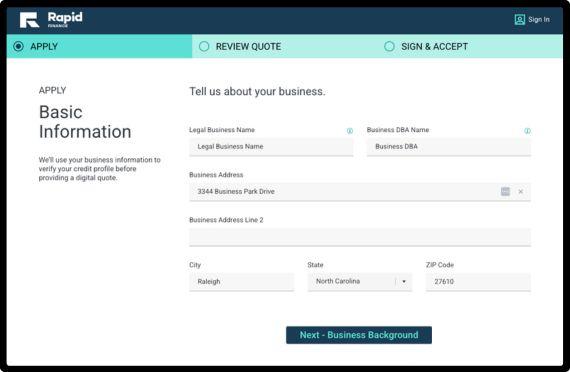Show info for Legal Business Name
The height and width of the screenshot is (372, 570).
tap(350, 131)
